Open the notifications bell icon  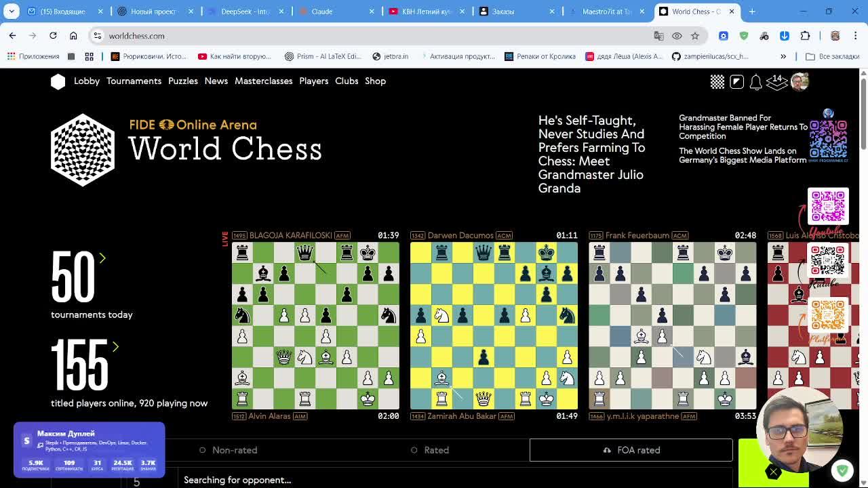tap(755, 81)
